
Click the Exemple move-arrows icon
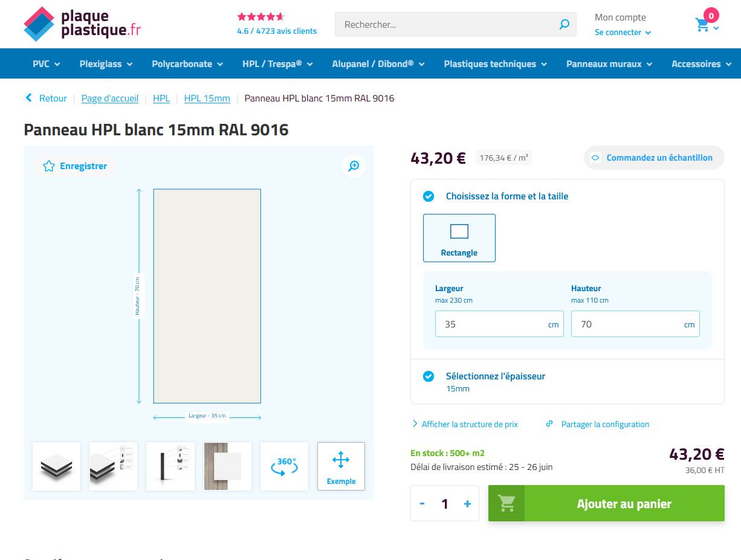pyautogui.click(x=341, y=461)
